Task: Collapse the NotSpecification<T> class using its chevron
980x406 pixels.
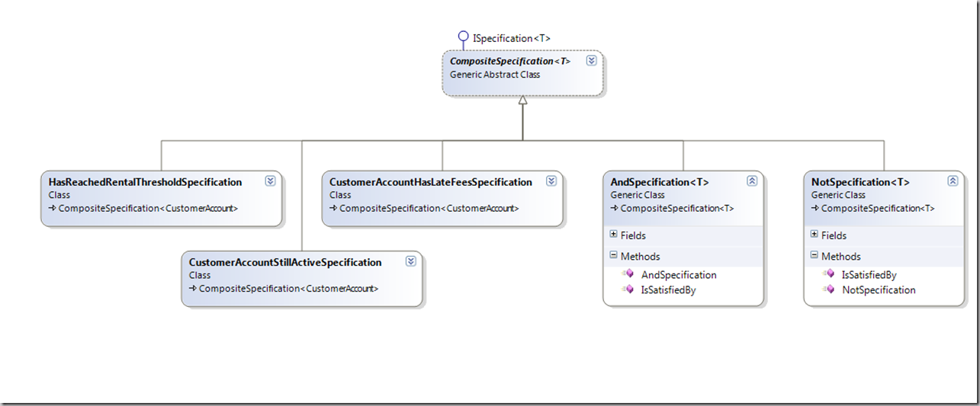Action: point(952,181)
